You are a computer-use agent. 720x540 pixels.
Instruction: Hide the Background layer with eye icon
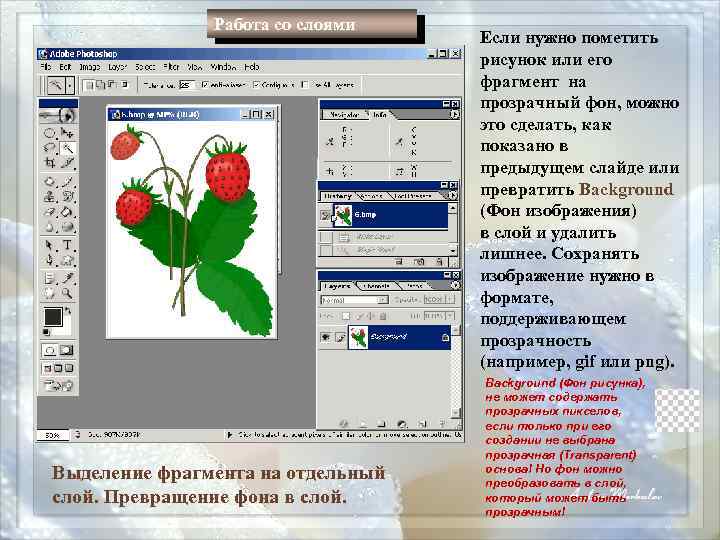pyautogui.click(x=326, y=337)
